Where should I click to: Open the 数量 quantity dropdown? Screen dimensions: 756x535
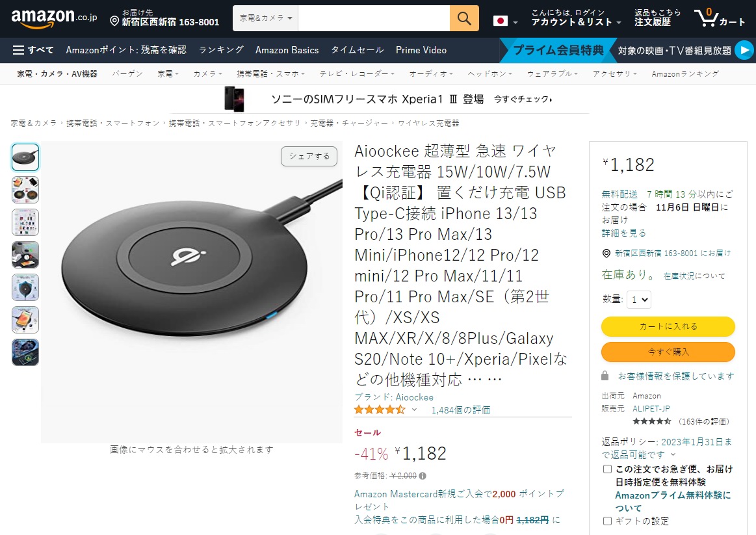click(x=639, y=300)
